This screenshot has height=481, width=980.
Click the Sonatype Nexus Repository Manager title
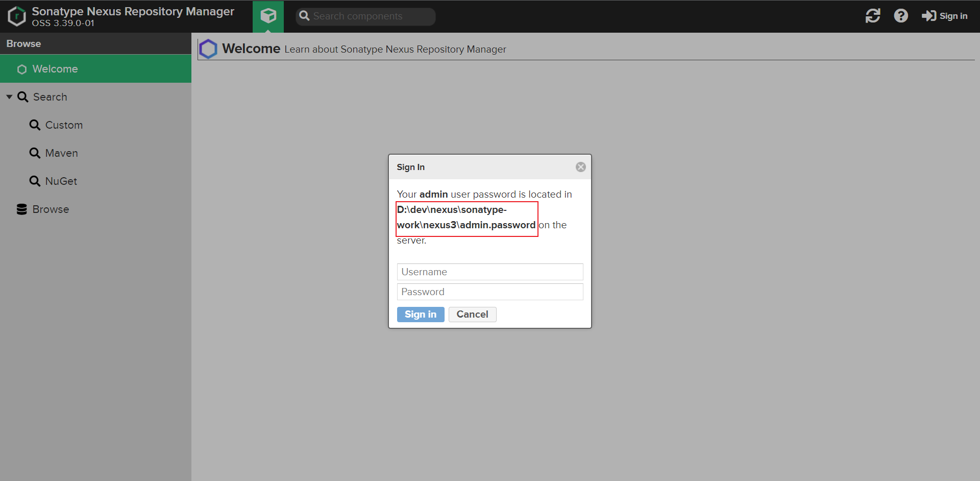[133, 11]
